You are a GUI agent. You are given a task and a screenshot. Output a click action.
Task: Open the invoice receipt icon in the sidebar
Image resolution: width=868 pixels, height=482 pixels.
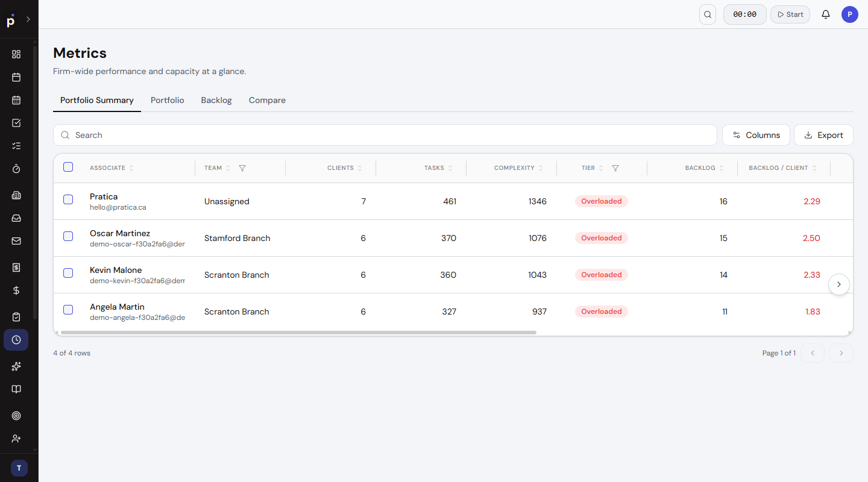click(16, 268)
